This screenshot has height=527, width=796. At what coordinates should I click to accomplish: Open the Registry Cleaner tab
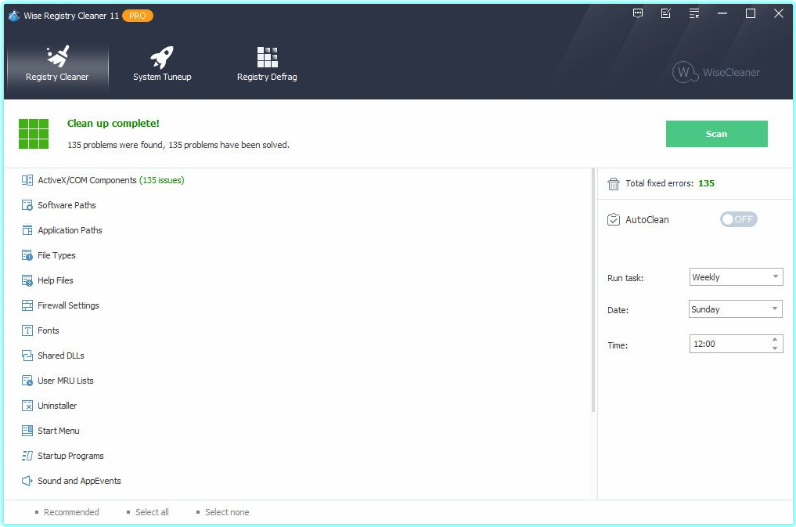click(57, 64)
